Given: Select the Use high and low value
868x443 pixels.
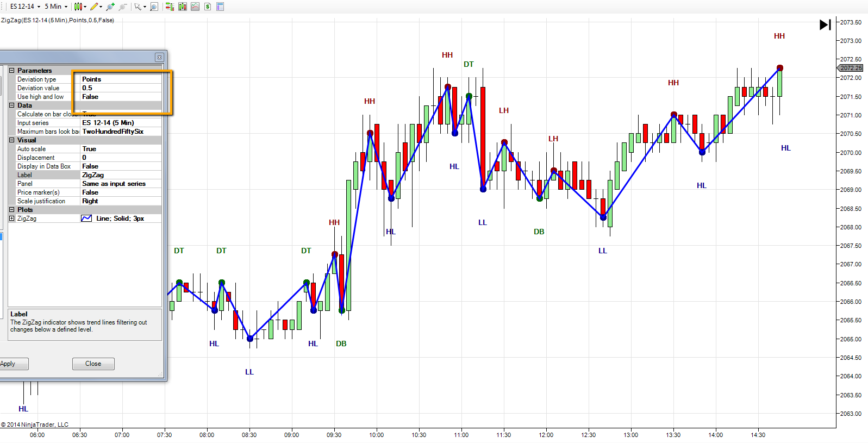Looking at the screenshot, I should [121, 97].
